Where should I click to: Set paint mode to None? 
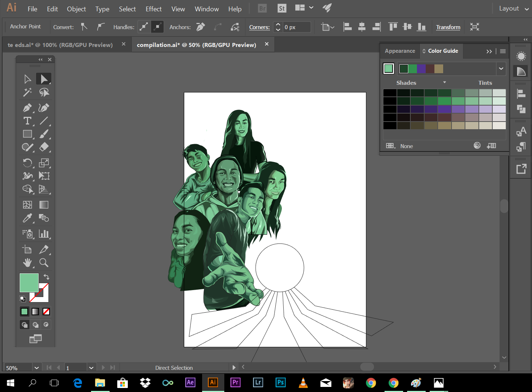(46, 312)
